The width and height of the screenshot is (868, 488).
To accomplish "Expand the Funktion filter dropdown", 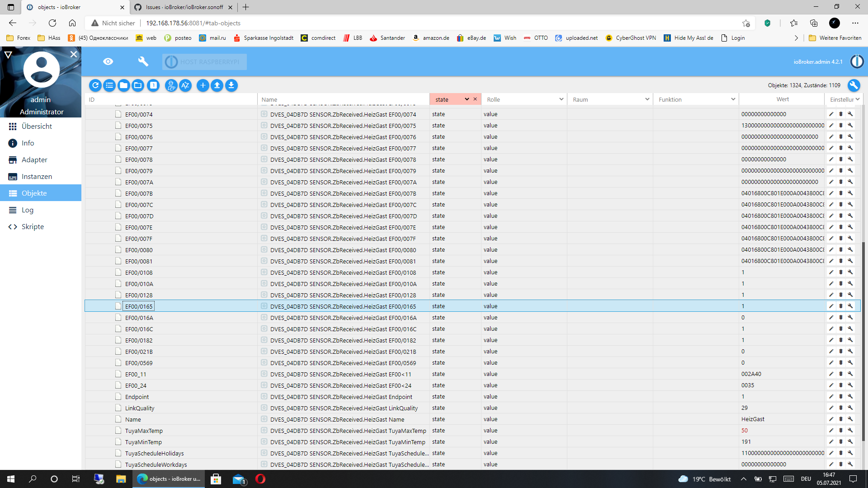I will pyautogui.click(x=733, y=99).
